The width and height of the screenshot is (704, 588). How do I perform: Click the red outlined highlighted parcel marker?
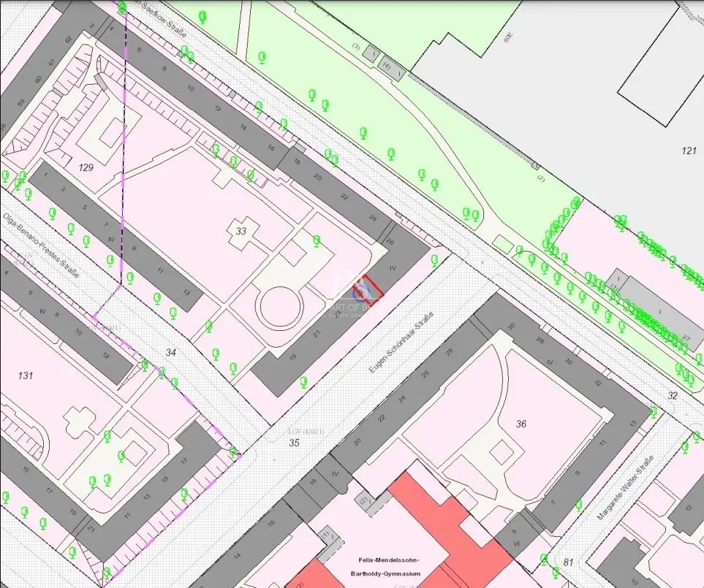(368, 289)
